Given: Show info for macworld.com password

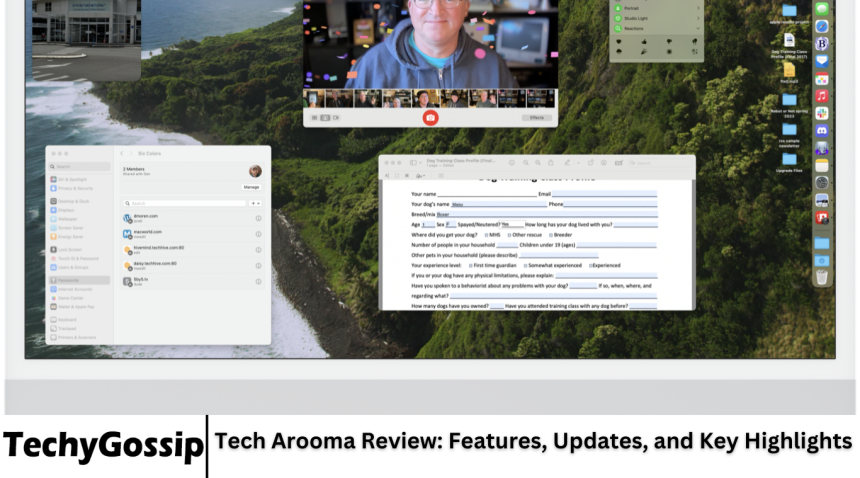Looking at the screenshot, I should pyautogui.click(x=258, y=234).
